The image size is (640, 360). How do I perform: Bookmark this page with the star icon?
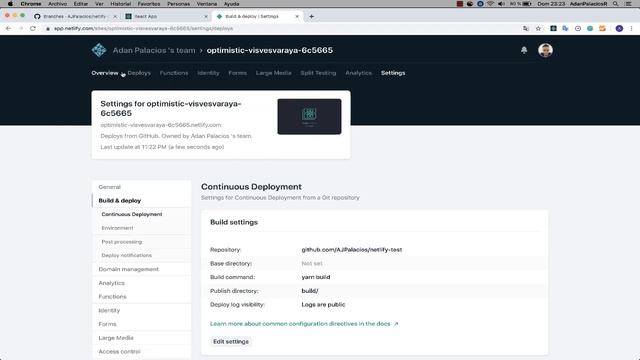click(x=538, y=28)
